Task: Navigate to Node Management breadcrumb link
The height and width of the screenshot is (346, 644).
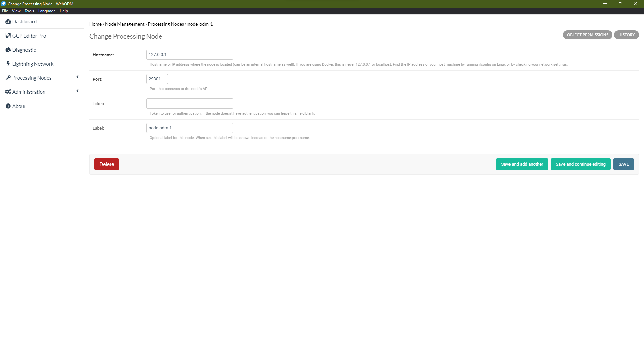Action: pos(124,24)
